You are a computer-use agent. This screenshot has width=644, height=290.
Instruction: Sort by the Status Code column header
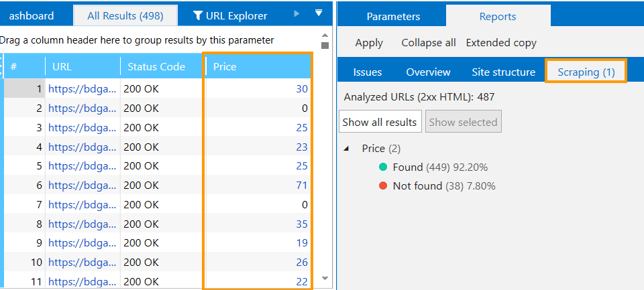click(x=162, y=66)
